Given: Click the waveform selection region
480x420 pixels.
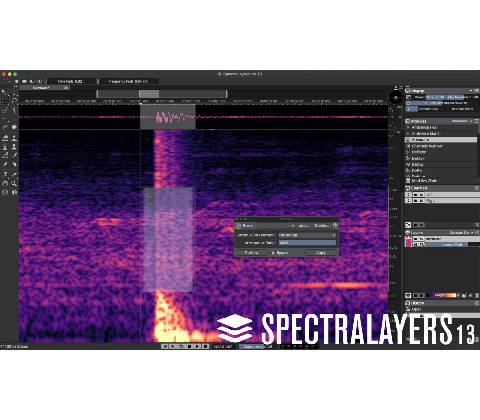Looking at the screenshot, I should pyautogui.click(x=168, y=117).
